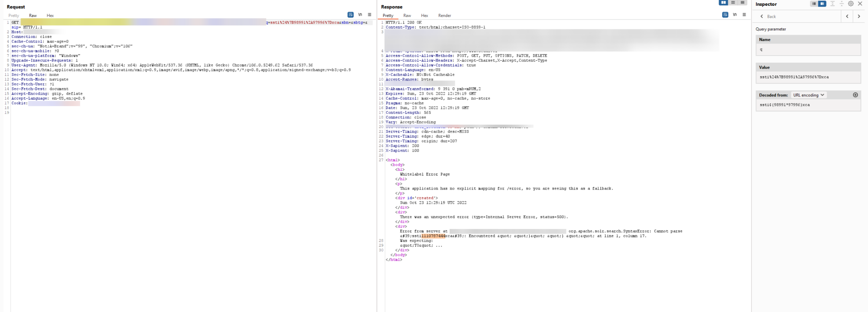Toggle word wrap in the Request panel

(350, 15)
